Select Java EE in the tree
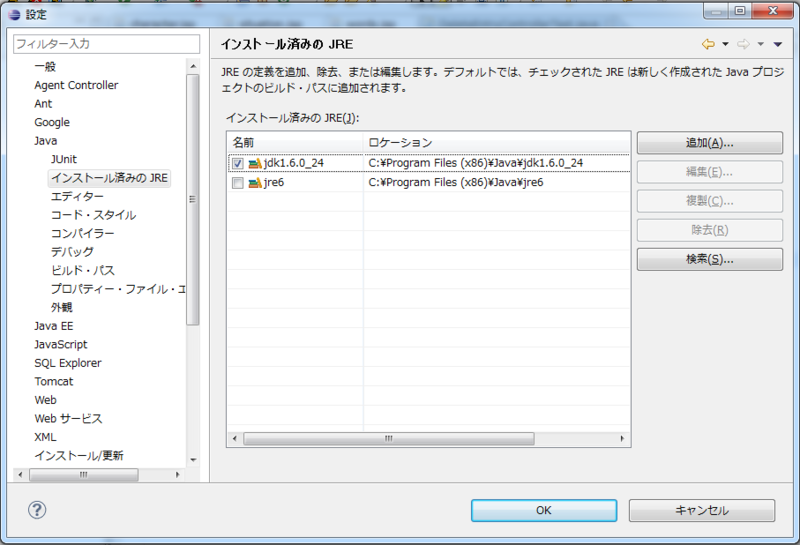Viewport: 800px width, 545px height. (54, 326)
